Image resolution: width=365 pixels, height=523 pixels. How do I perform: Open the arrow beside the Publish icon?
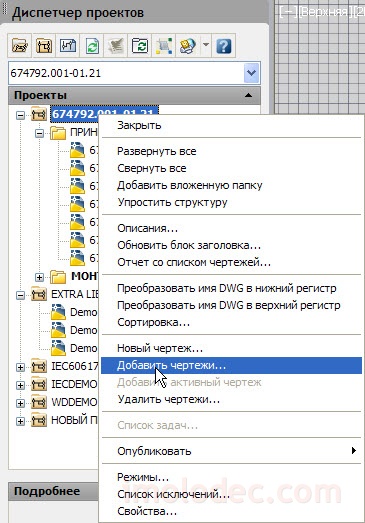pyautogui.click(x=206, y=44)
